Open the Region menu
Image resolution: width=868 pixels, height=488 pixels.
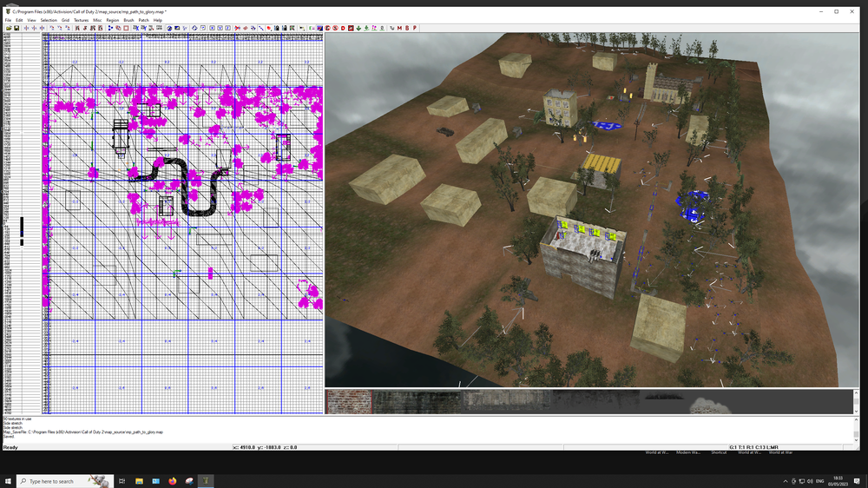click(x=112, y=19)
